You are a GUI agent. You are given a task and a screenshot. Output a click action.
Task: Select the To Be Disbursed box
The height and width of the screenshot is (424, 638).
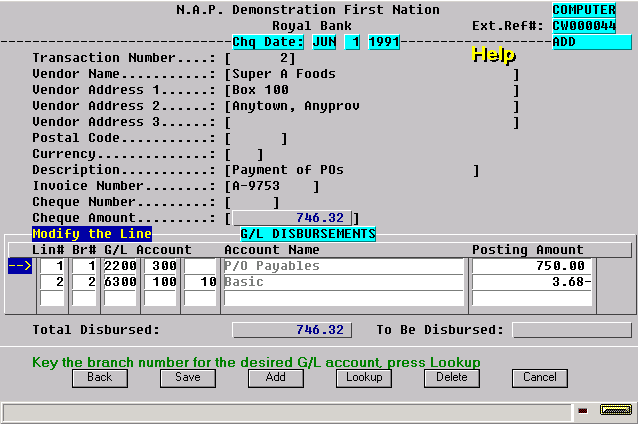pyautogui.click(x=572, y=330)
